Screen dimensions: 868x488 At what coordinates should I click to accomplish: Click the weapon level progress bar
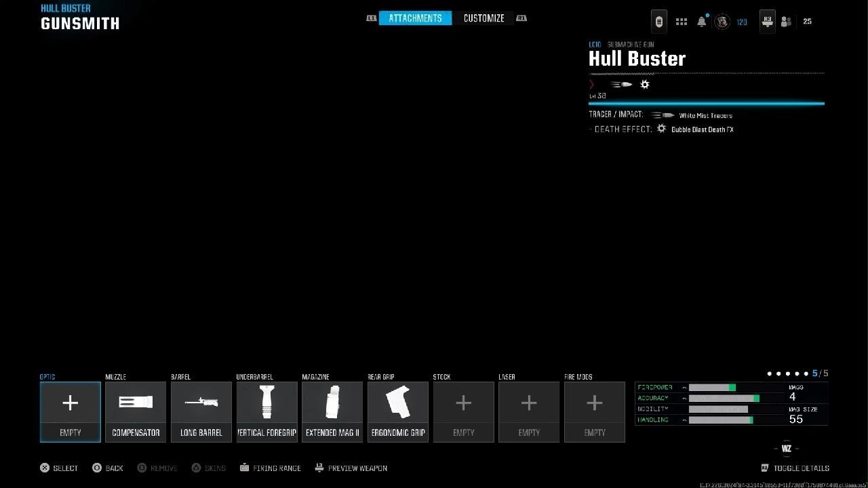707,104
